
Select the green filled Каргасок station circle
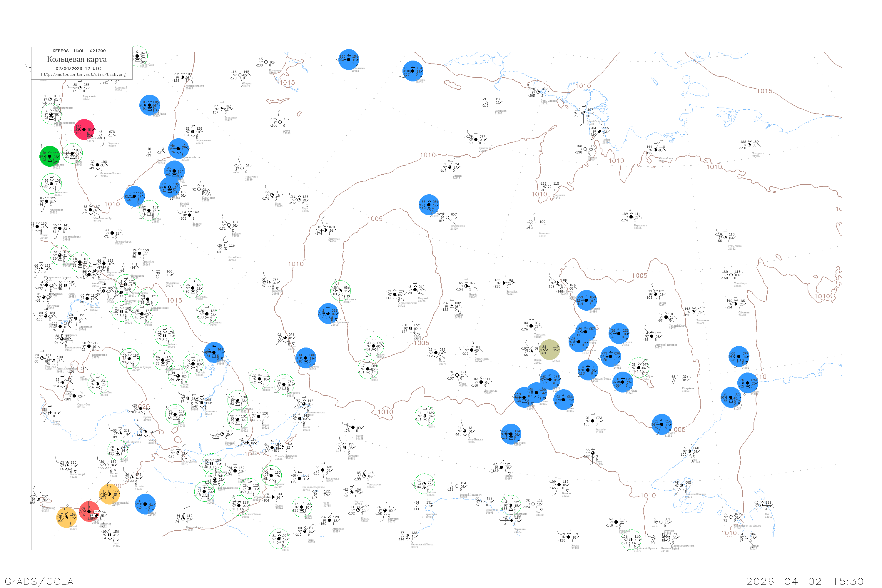tap(50, 156)
